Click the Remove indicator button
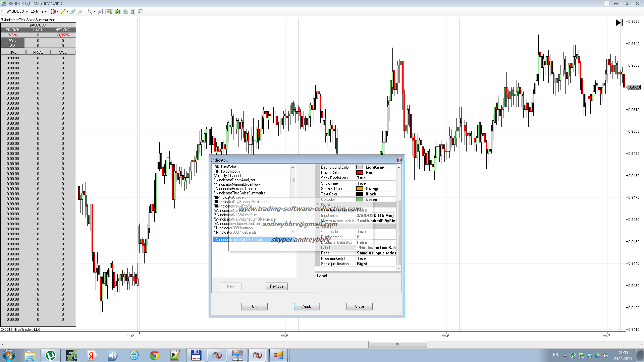 pyautogui.click(x=276, y=286)
